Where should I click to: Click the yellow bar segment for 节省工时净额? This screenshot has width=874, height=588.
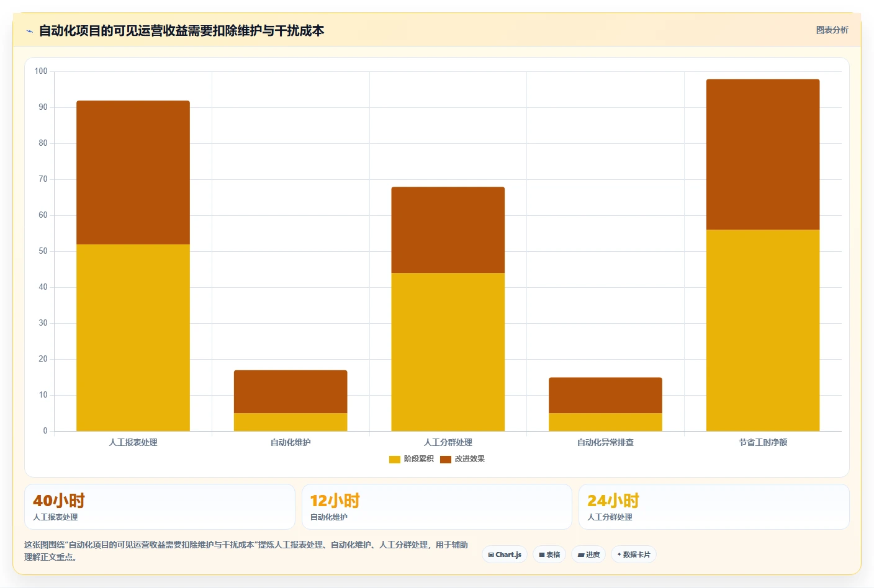pyautogui.click(x=763, y=331)
